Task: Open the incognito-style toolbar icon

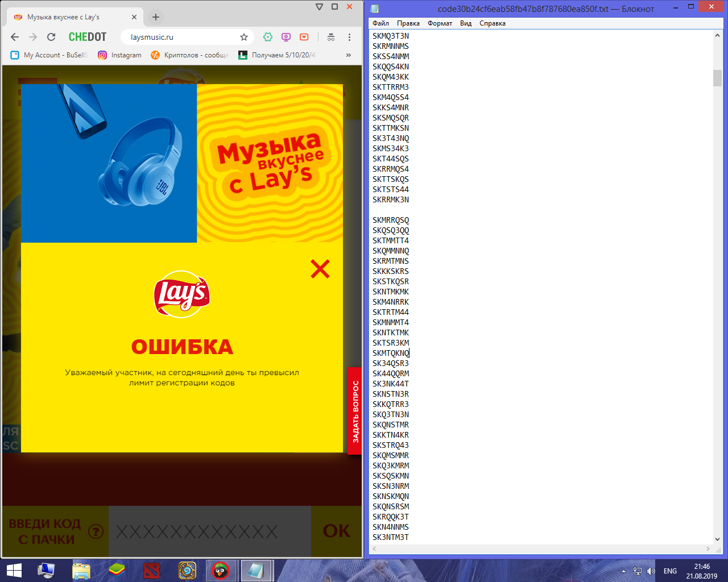Action: click(x=331, y=37)
